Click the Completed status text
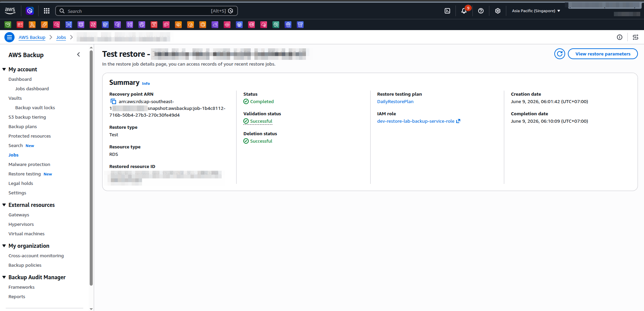Screen dimensions: 644x311 pos(262,101)
